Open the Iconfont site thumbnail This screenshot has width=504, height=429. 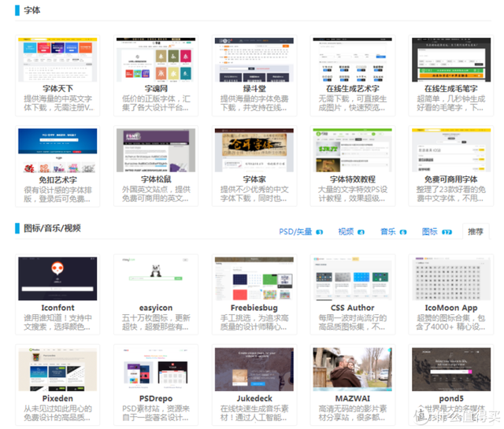57,278
